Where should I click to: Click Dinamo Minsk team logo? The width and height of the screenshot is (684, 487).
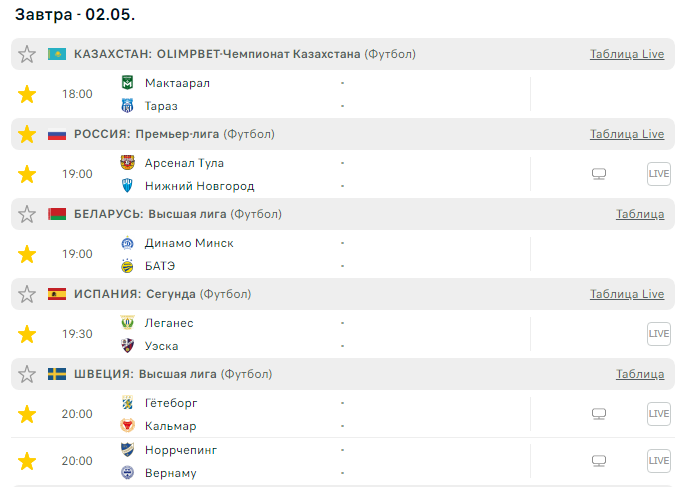(128, 243)
